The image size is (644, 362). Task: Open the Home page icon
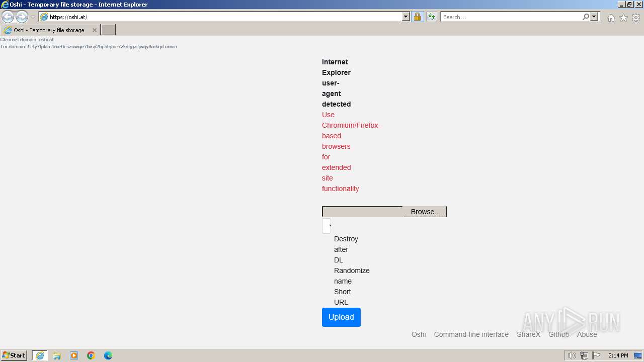tap(611, 18)
